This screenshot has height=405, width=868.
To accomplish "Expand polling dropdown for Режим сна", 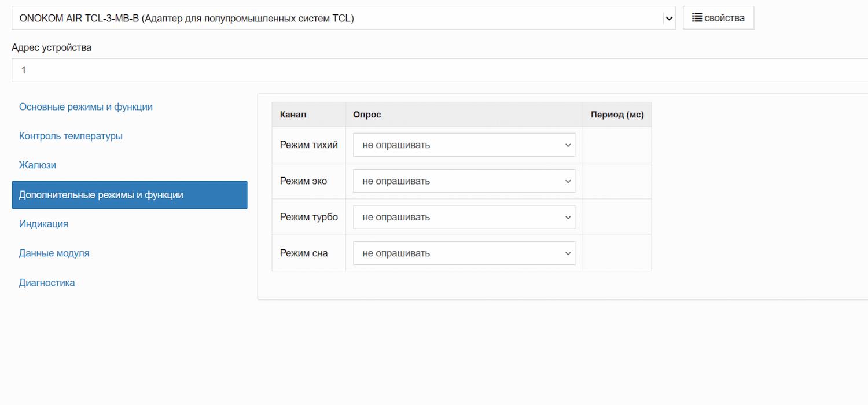I will click(x=464, y=253).
